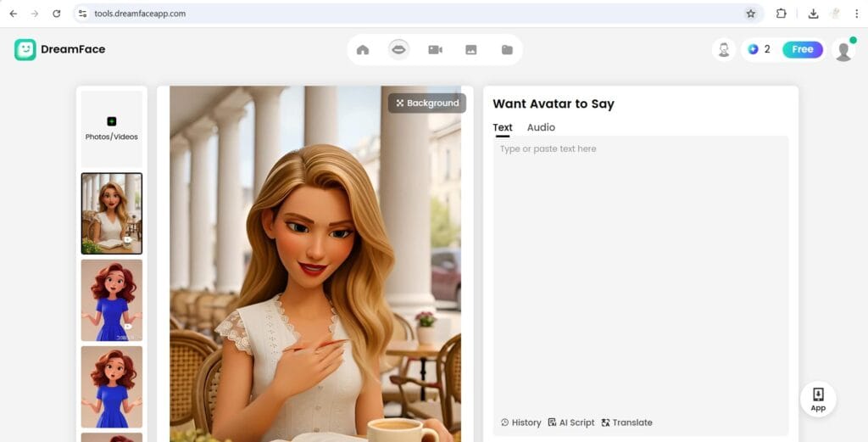Select the red-haired blue dress avatar thumbnail
The height and width of the screenshot is (442, 868).
click(111, 300)
